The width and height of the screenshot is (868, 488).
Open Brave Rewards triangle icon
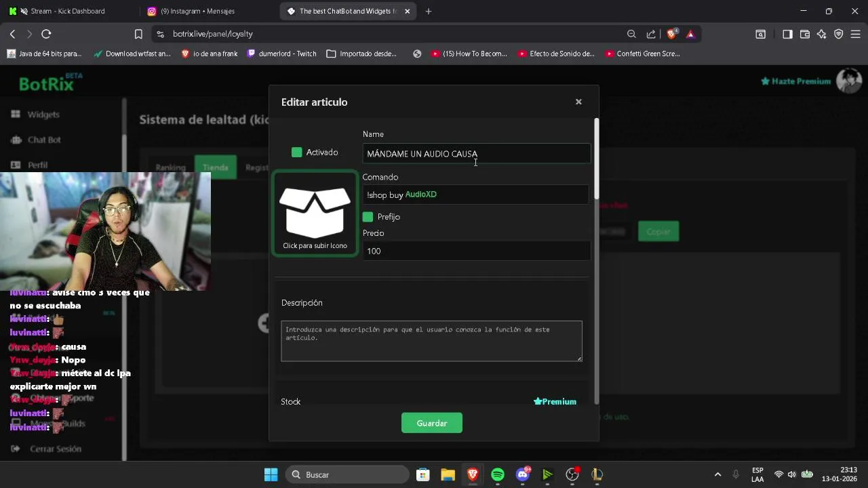(690, 34)
